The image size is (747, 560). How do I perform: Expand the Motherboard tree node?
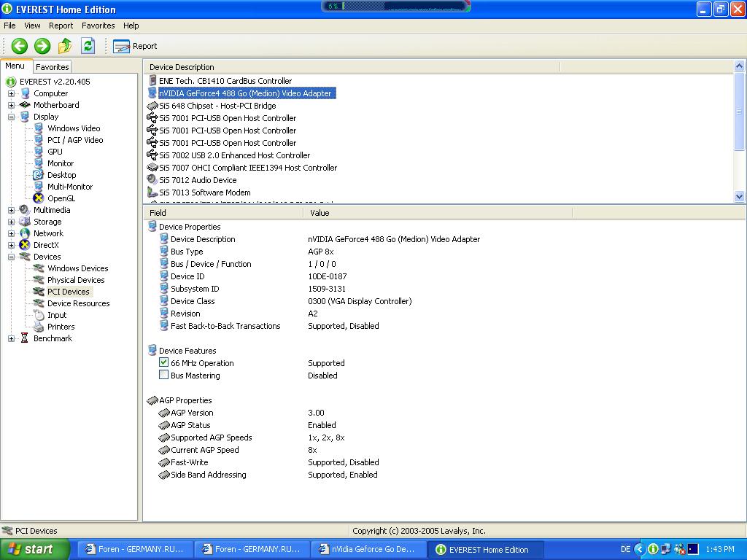pos(11,105)
